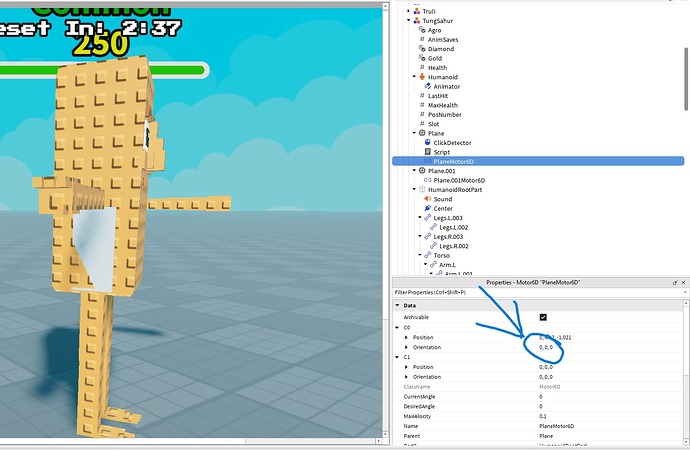
Task: Click the Plane mesh part icon
Action: [x=422, y=133]
